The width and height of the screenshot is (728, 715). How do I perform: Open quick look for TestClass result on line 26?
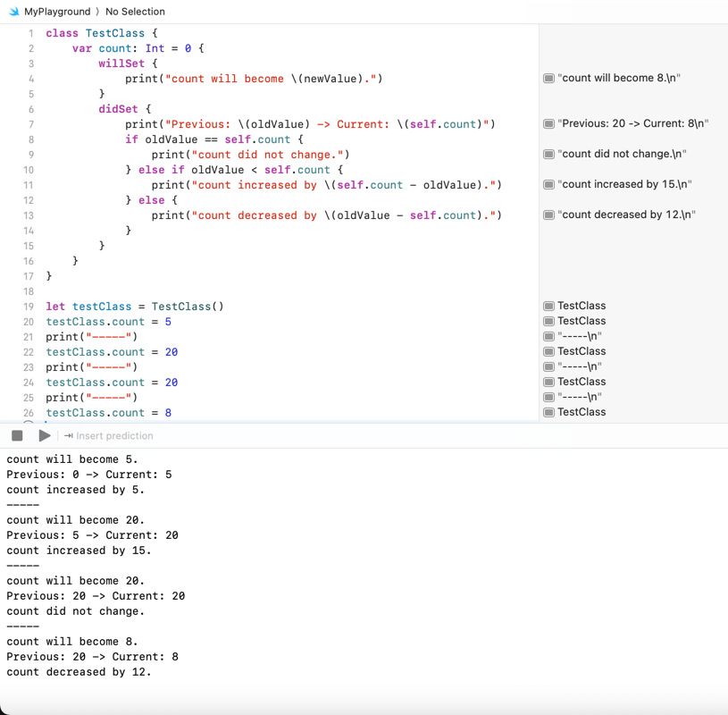[x=548, y=412]
